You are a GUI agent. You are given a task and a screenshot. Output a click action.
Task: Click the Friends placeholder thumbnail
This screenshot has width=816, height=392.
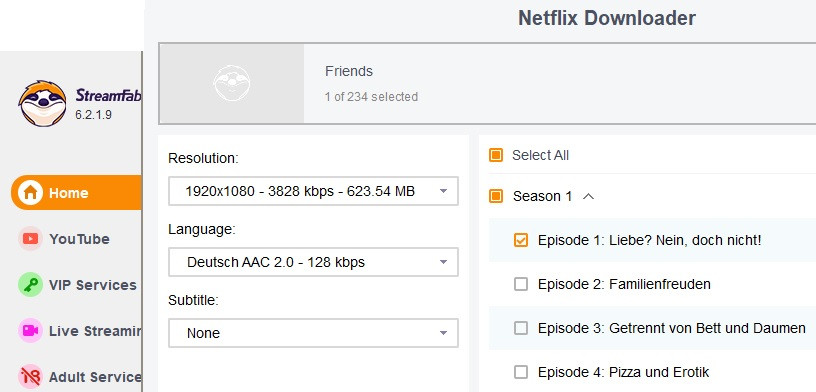(x=232, y=84)
